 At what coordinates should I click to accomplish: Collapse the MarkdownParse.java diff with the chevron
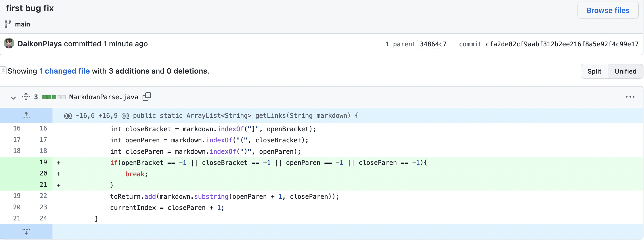click(13, 97)
